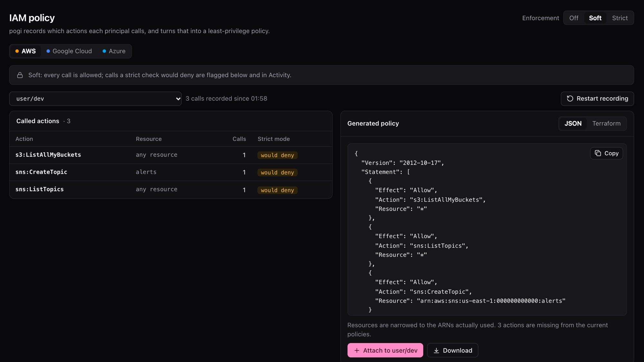Set enforcement to Soft
This screenshot has height=362, width=644.
[595, 18]
